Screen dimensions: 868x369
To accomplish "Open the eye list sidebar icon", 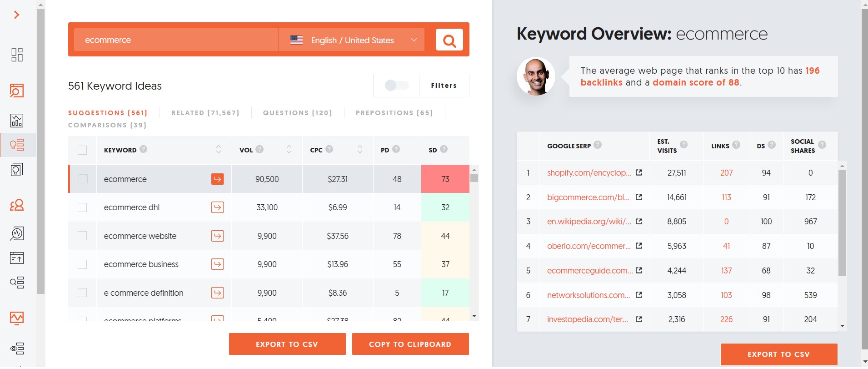I will pyautogui.click(x=17, y=349).
